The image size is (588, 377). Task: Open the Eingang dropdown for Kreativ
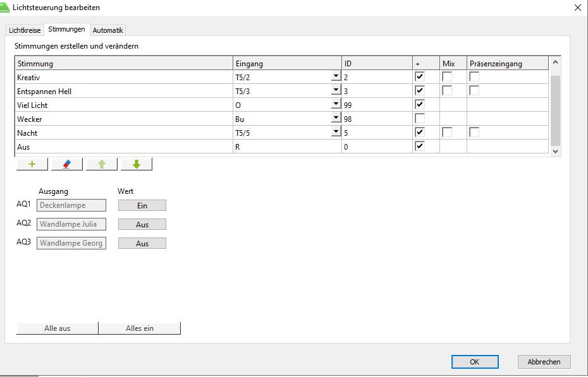[x=335, y=77]
